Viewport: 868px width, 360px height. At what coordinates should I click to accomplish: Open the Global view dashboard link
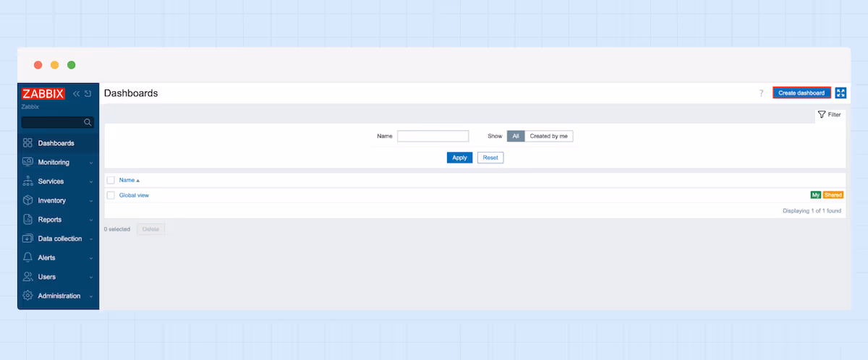pos(134,195)
